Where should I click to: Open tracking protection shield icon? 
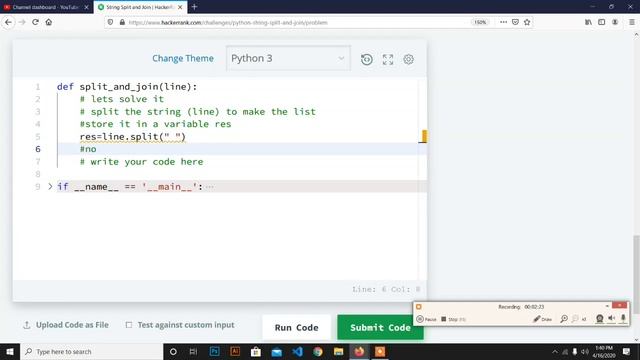(x=110, y=22)
